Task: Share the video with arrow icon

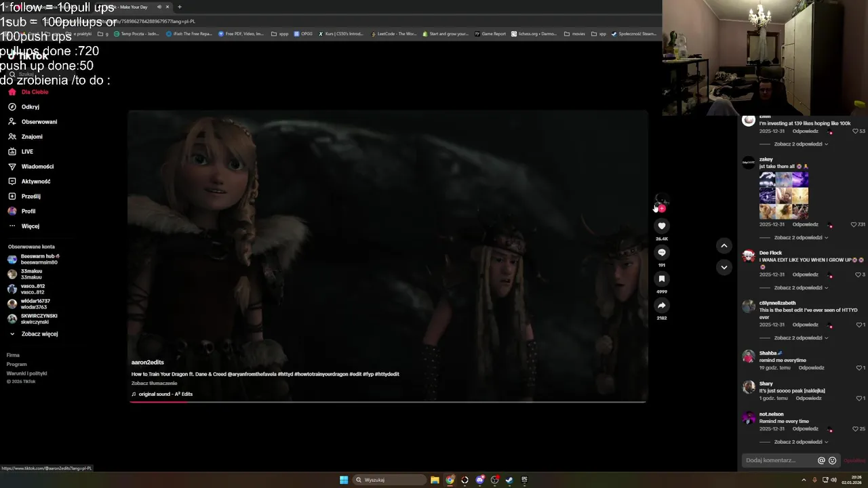Action: 662,306
